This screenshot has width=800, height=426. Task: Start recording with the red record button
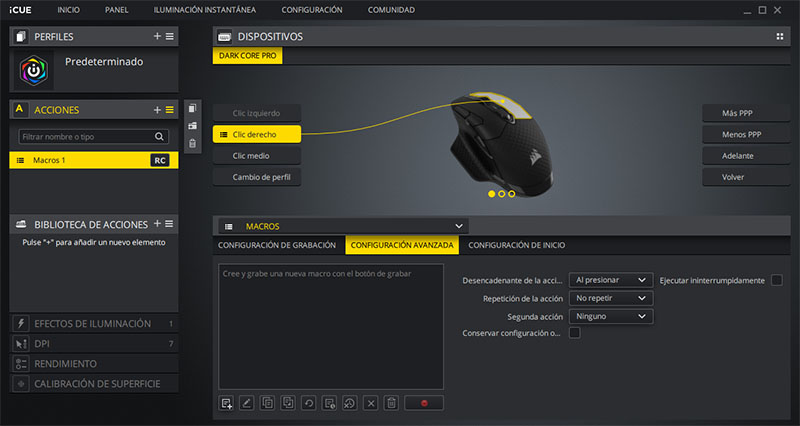pyautogui.click(x=424, y=403)
